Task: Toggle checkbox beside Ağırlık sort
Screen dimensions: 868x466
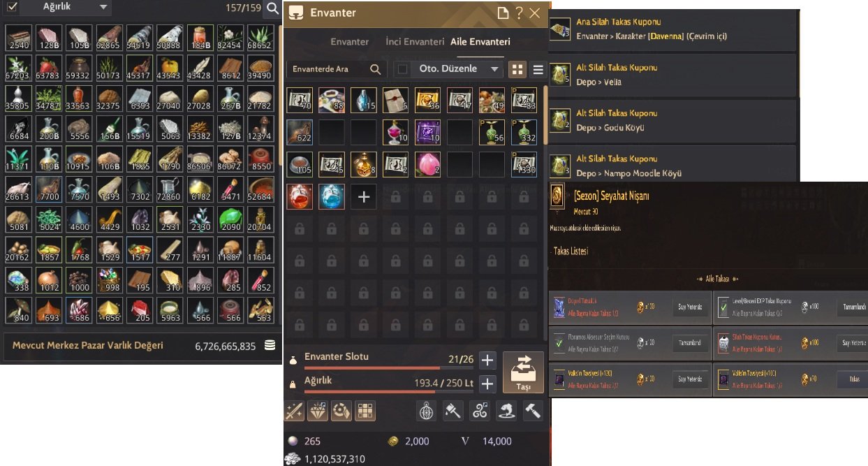Action: coord(13,8)
